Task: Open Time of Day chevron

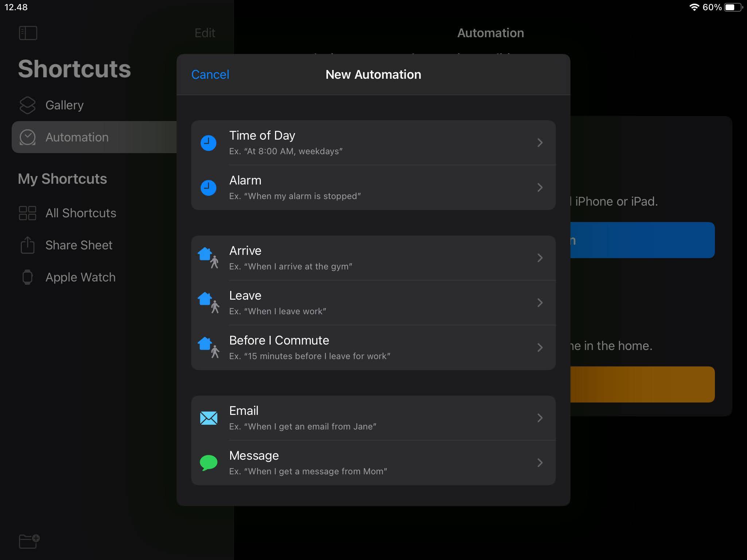Action: pyautogui.click(x=540, y=143)
